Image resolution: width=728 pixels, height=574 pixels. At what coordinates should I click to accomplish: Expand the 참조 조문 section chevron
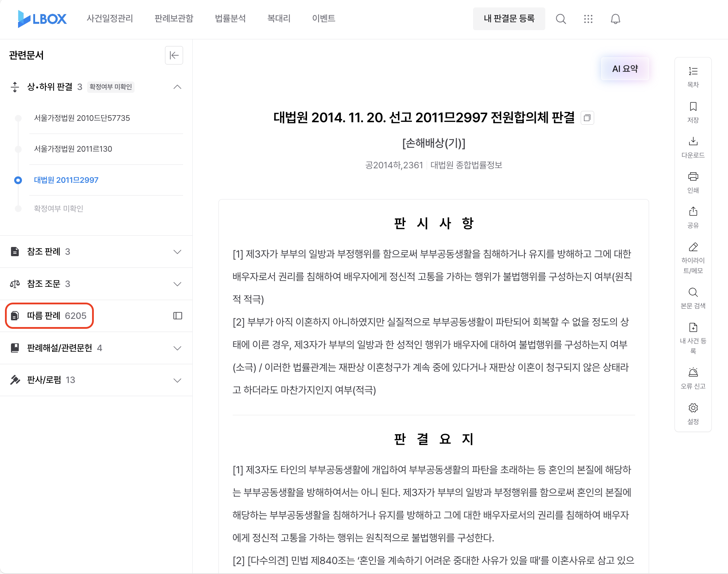click(177, 284)
